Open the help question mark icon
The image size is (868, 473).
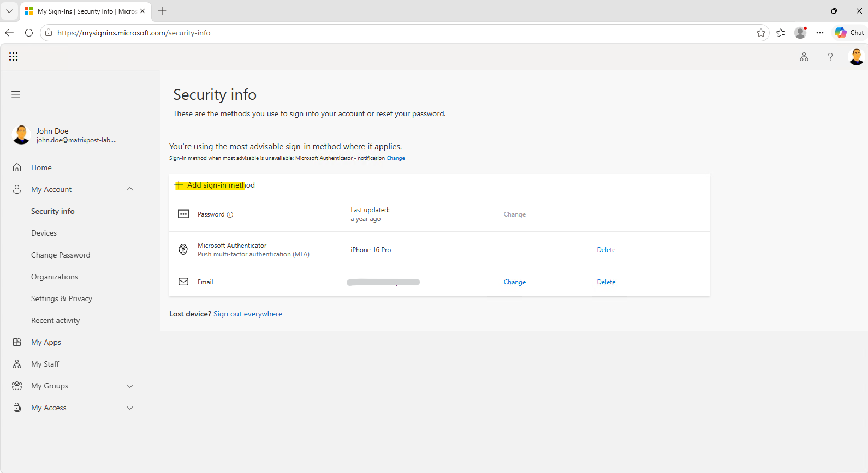tap(830, 57)
